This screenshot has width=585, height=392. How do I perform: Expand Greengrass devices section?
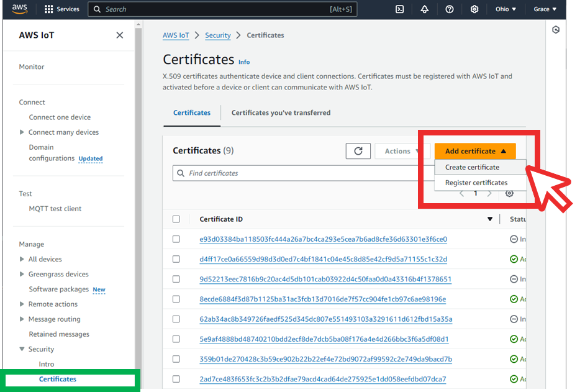(22, 274)
